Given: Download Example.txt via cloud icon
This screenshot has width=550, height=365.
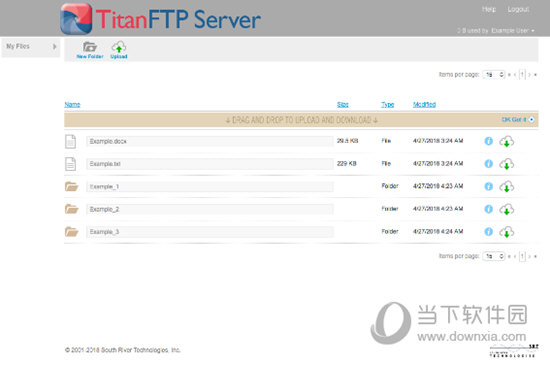Looking at the screenshot, I should tap(507, 164).
